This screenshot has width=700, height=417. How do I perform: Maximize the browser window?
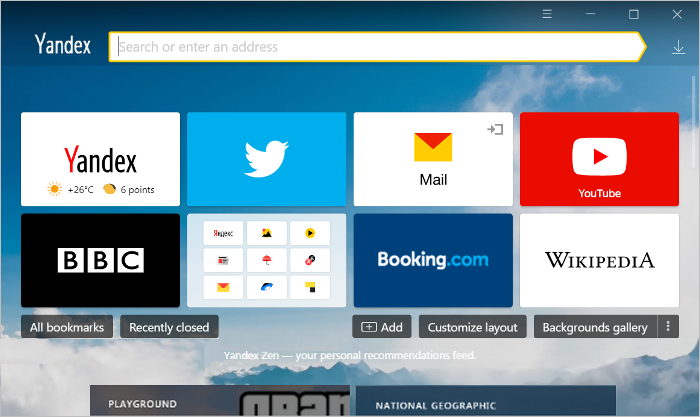click(x=633, y=14)
